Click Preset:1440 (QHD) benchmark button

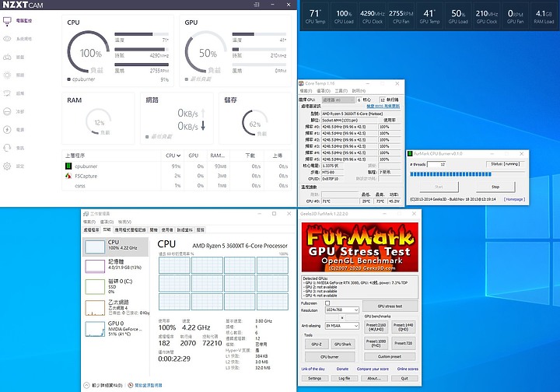403,327
